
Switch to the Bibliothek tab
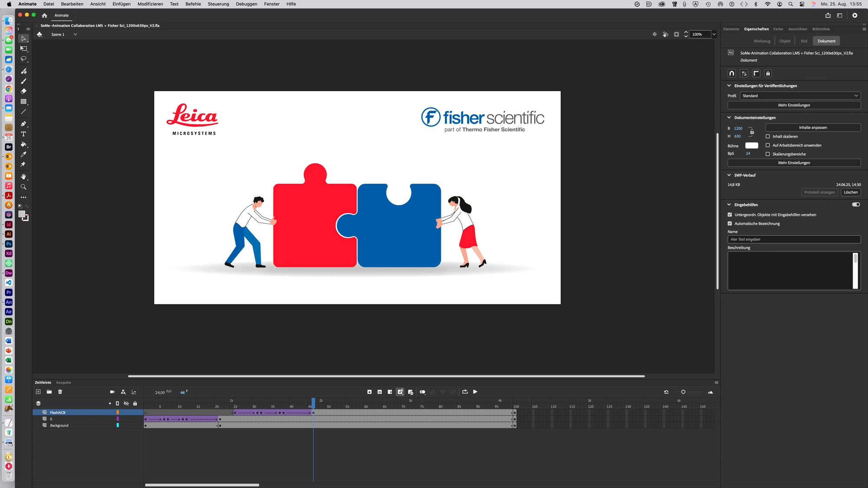click(821, 29)
